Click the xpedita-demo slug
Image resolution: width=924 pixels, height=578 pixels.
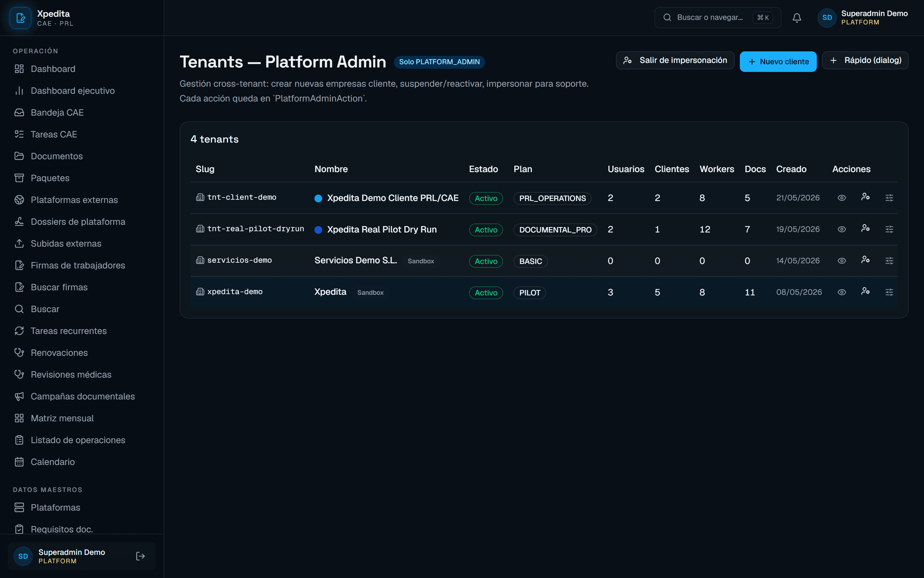coord(235,292)
